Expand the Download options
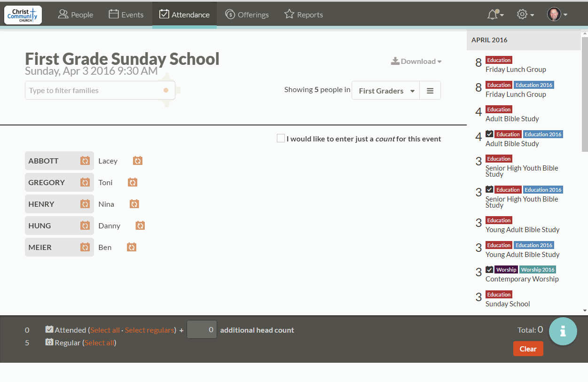Image resolution: width=588 pixels, height=382 pixels. tap(416, 61)
